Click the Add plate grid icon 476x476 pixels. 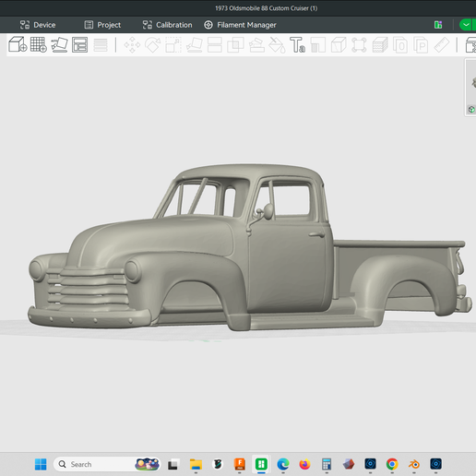(x=39, y=44)
